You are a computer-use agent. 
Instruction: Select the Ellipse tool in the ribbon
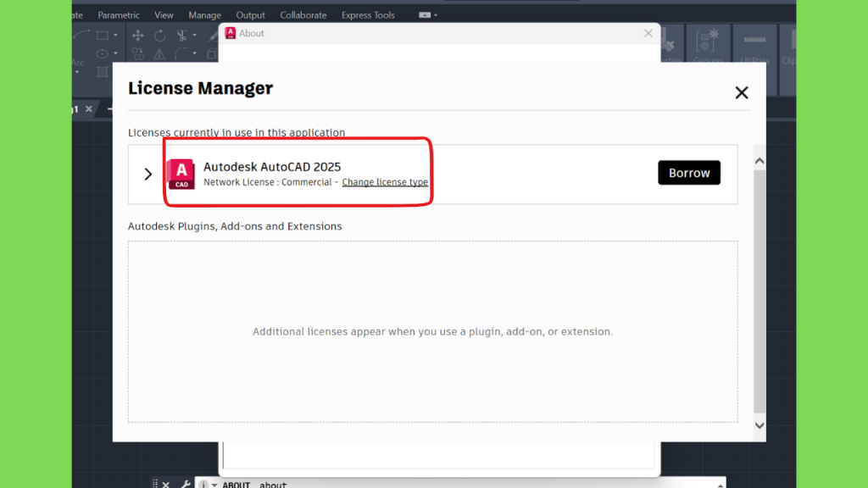103,53
